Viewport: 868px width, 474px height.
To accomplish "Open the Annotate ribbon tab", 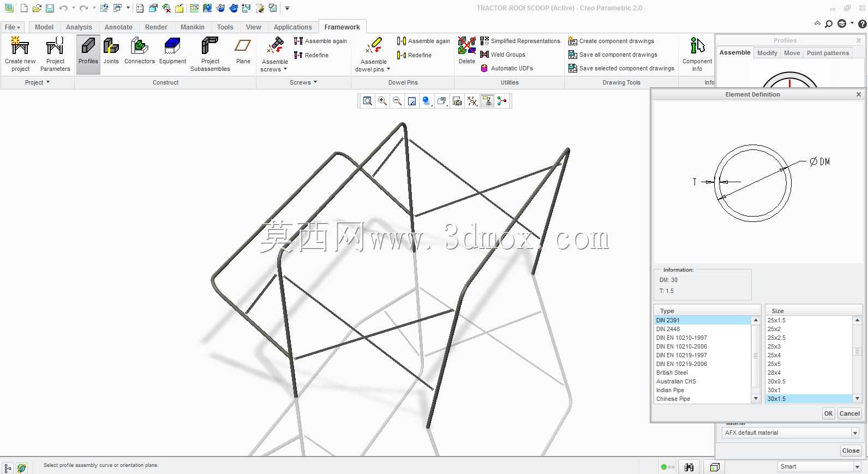I will click(x=118, y=27).
